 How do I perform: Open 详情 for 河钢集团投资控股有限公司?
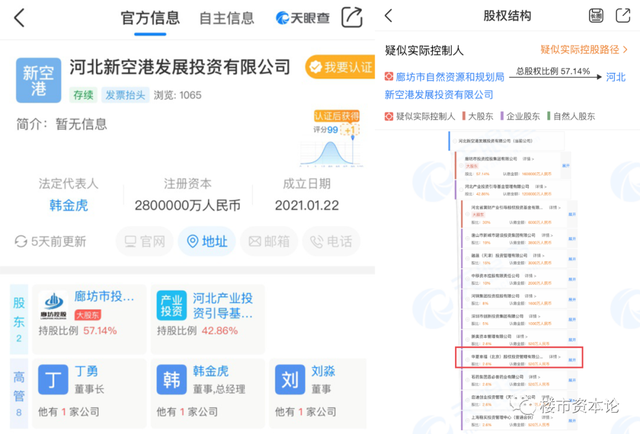coord(530,296)
